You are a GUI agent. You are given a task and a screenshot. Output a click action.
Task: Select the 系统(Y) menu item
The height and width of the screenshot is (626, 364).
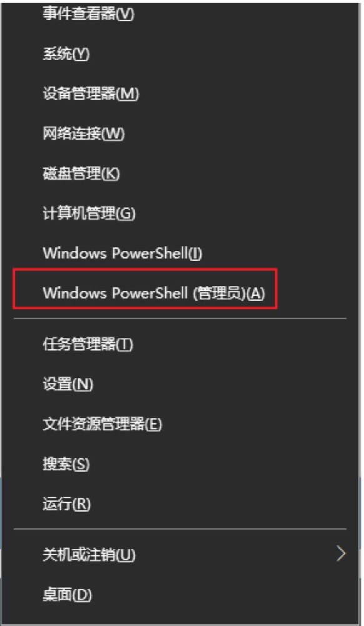(180, 54)
